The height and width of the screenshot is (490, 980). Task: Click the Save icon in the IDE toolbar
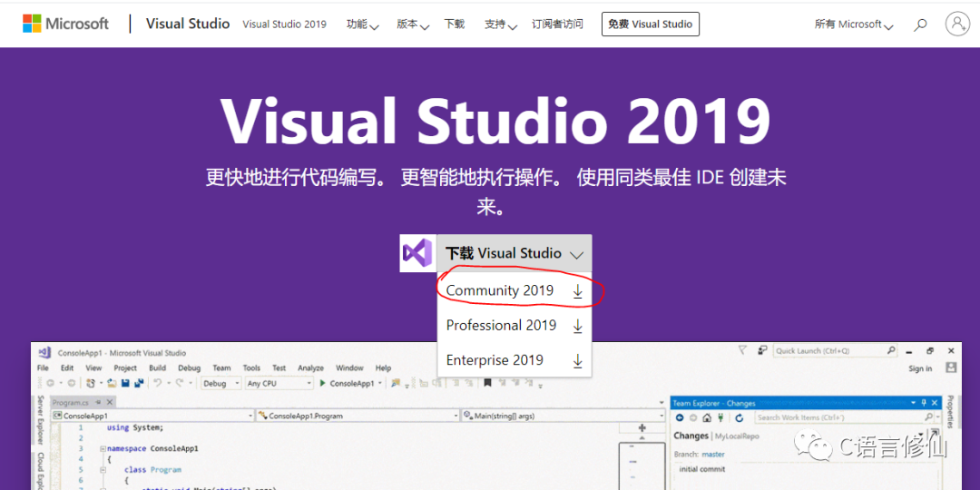point(125,383)
